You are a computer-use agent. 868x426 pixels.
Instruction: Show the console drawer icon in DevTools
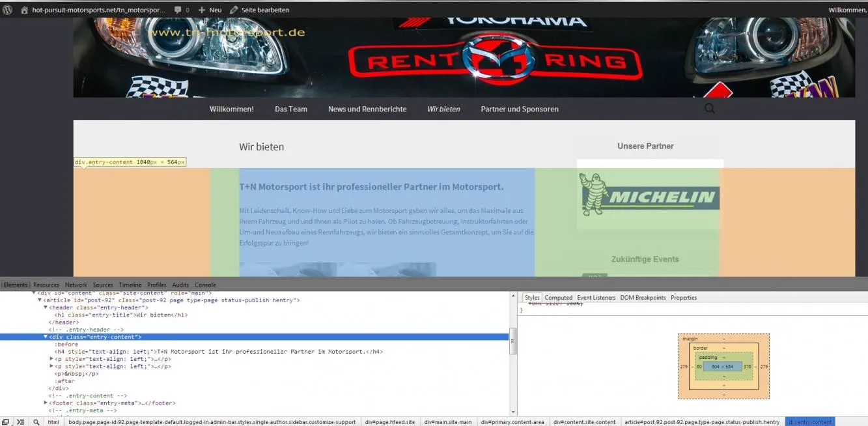coord(20,422)
